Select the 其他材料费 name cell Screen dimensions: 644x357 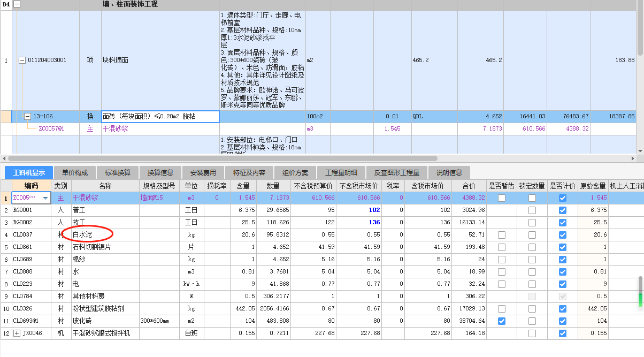[105, 297]
